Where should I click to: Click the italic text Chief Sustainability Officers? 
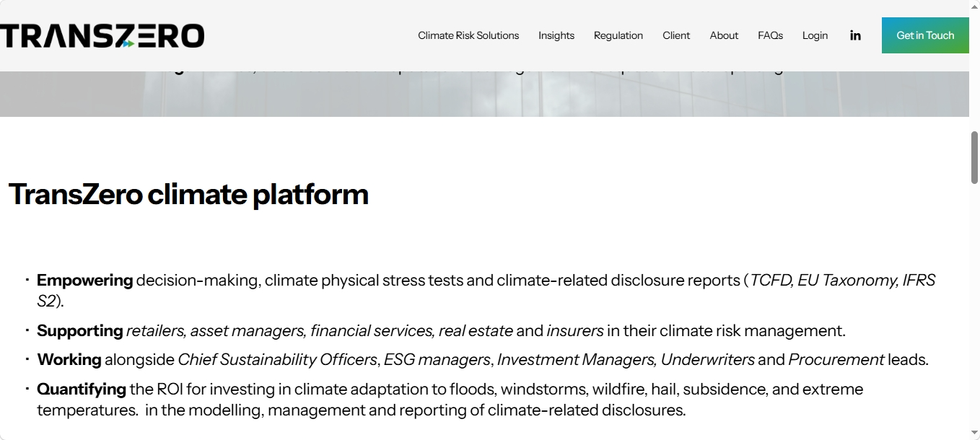[278, 359]
